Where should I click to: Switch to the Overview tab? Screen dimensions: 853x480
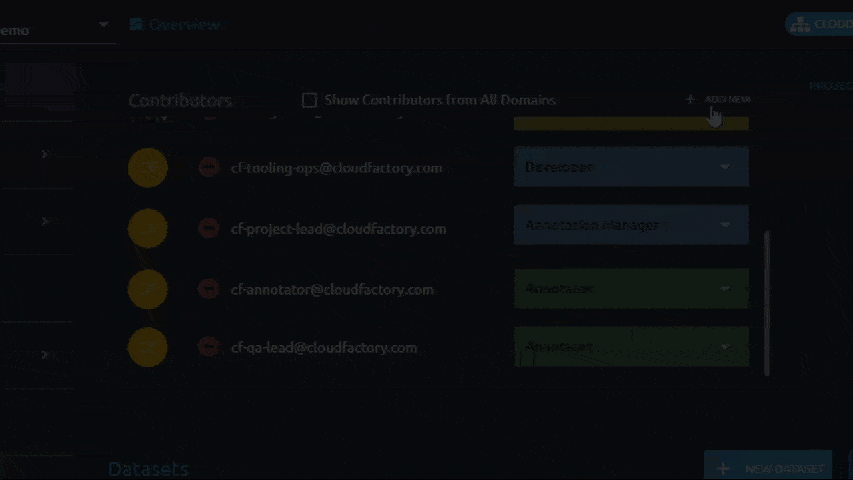(176, 24)
